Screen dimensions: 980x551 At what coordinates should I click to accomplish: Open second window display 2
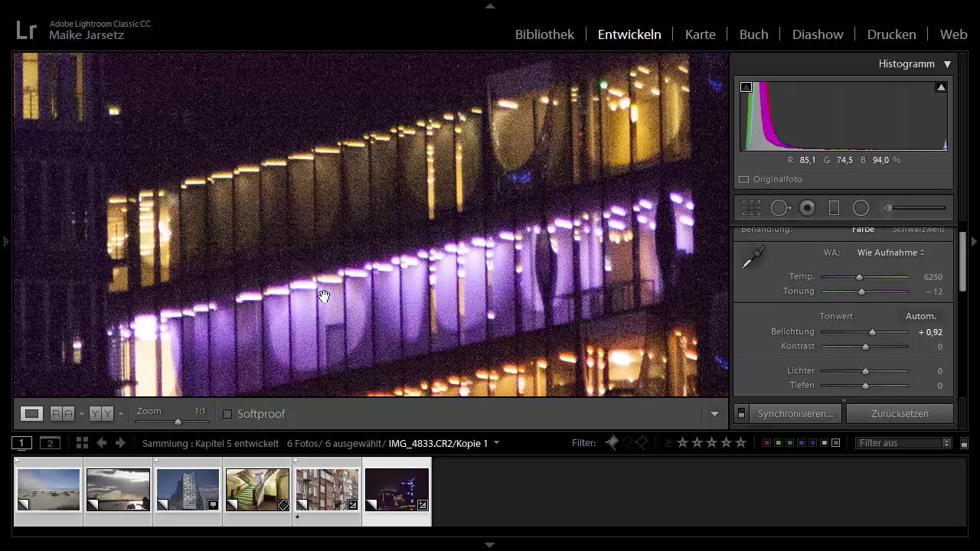(x=50, y=443)
